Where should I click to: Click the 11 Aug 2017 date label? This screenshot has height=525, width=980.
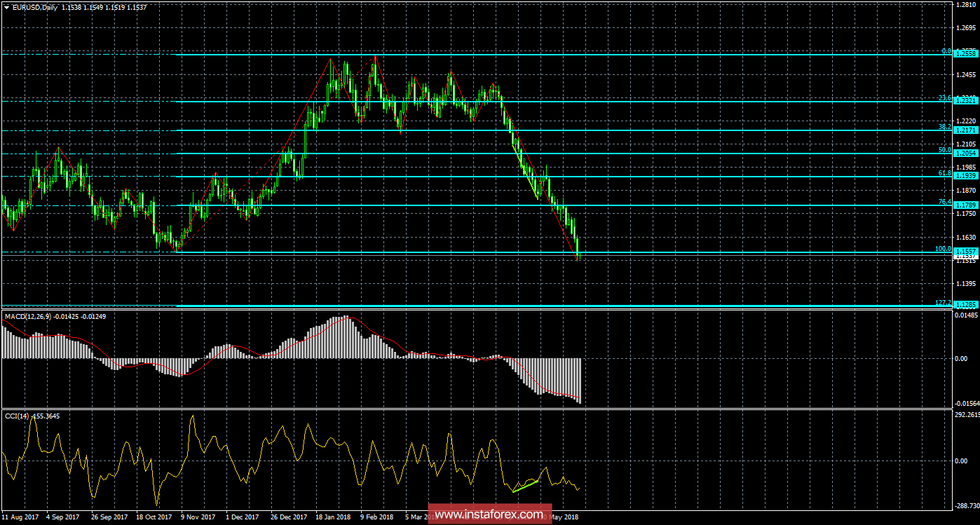click(x=21, y=517)
